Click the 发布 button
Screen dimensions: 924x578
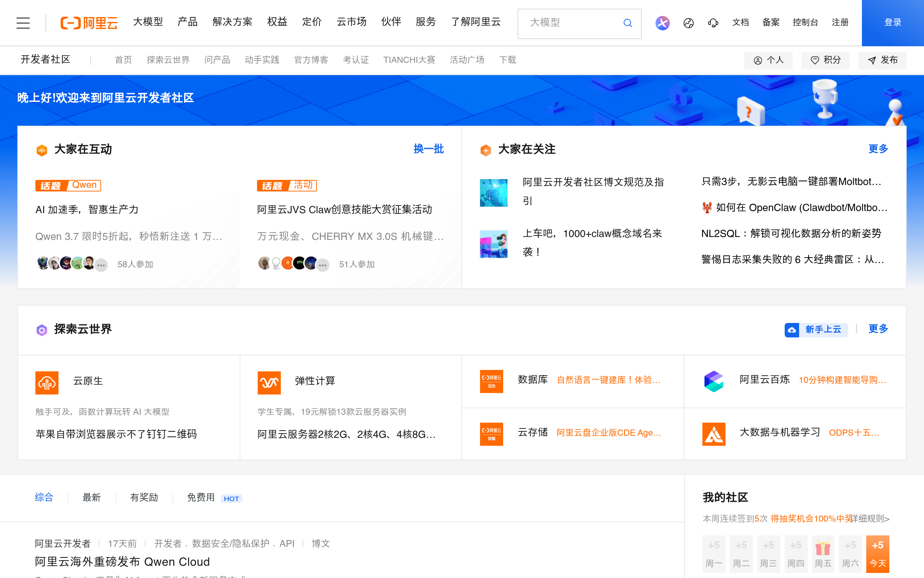(x=882, y=60)
